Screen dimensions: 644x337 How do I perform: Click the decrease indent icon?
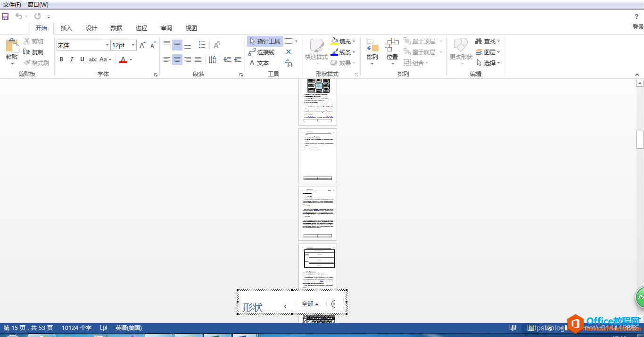click(x=227, y=59)
